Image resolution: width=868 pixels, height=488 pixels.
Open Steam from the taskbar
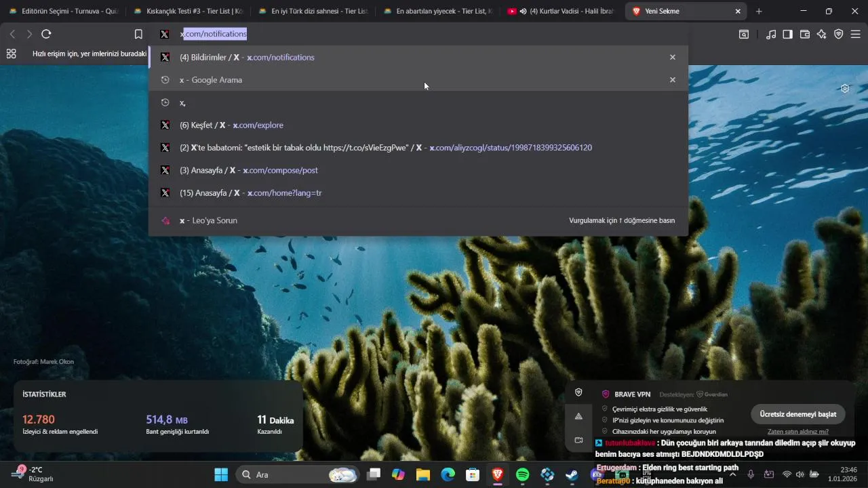tap(572, 474)
